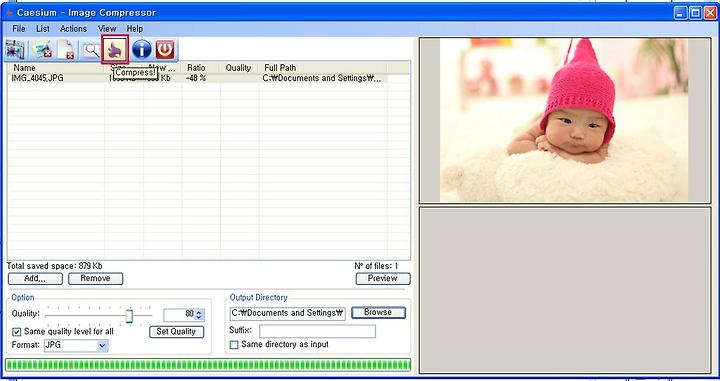Click the Add... button

35,278
